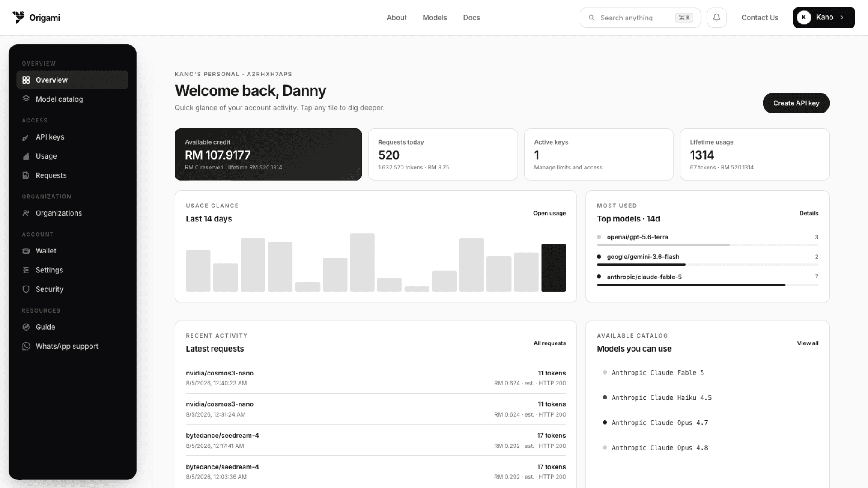The width and height of the screenshot is (868, 488).
Task: Click the WhatsApp support icon
Action: [26, 346]
